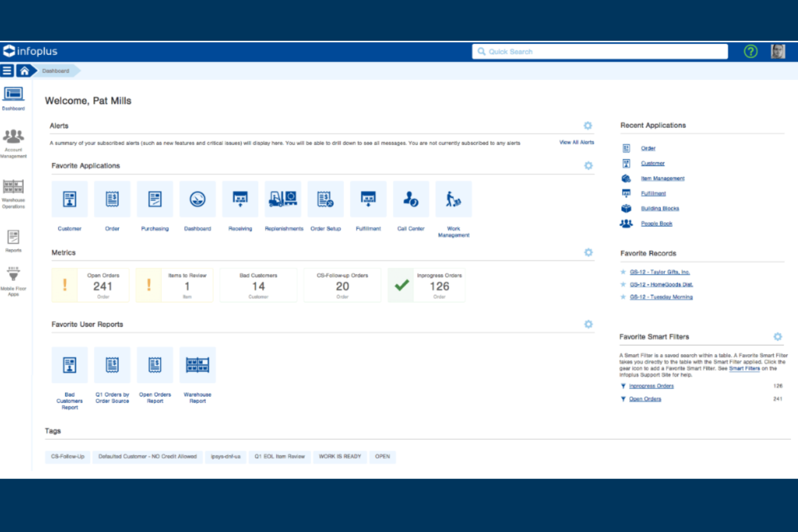Open the Q1 Orders by Order Source report

click(x=112, y=365)
